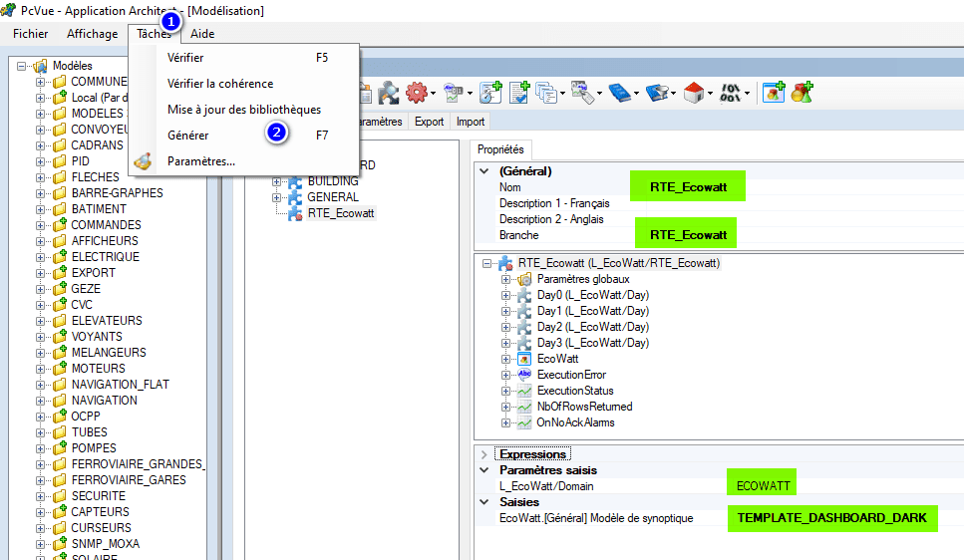This screenshot has width=964, height=560.
Task: Open dropdown beside the house icon
Action: [x=710, y=94]
